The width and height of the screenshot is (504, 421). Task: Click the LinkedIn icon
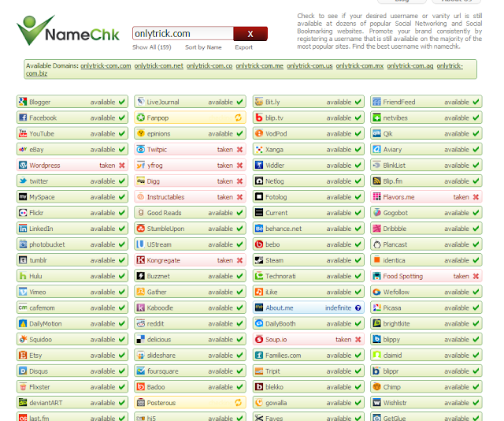23,228
